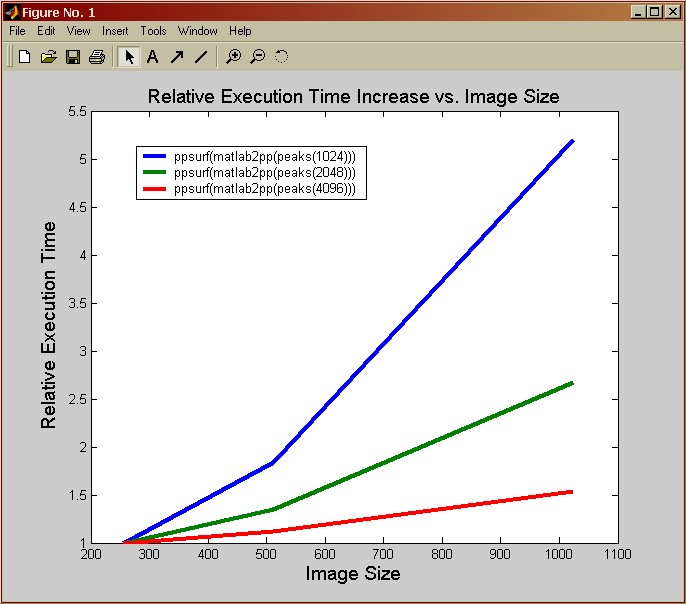Save the figure using the floppy disk icon
686x604 pixels.
(x=72, y=57)
